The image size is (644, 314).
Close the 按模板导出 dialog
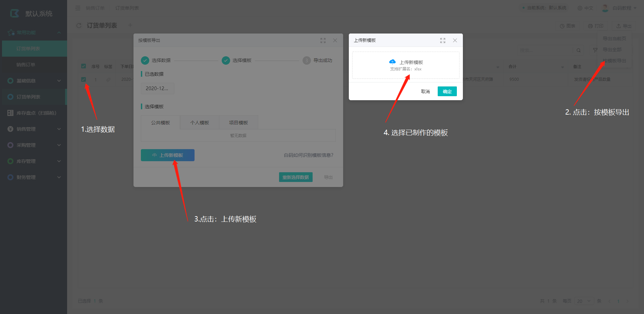pos(335,40)
